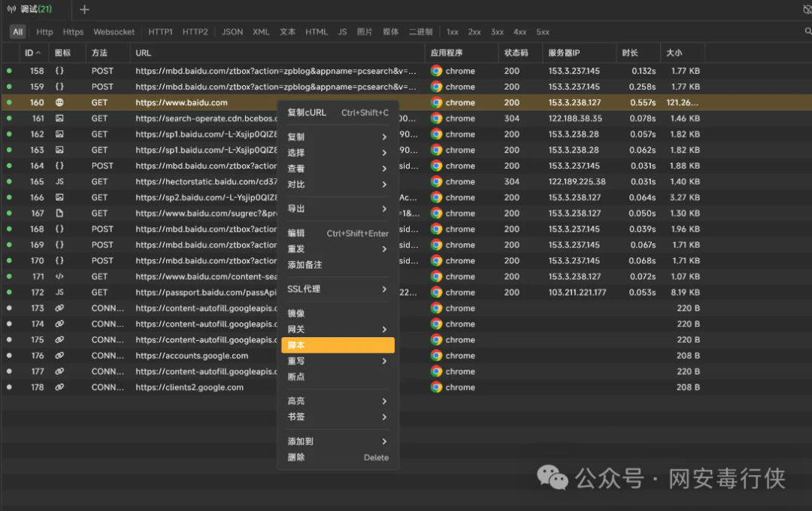
Task: Open 重写 submenu entry
Action: pos(338,361)
